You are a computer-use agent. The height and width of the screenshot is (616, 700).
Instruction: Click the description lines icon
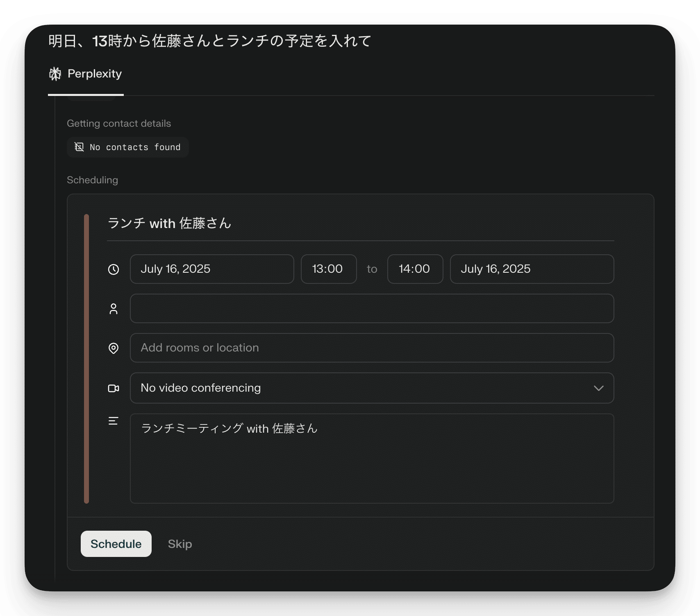pos(114,421)
